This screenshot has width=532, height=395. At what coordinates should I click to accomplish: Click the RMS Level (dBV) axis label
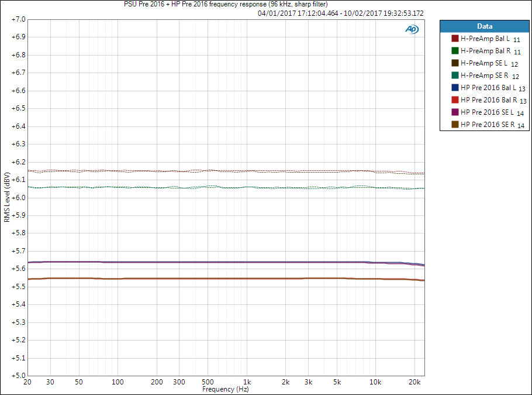point(7,197)
